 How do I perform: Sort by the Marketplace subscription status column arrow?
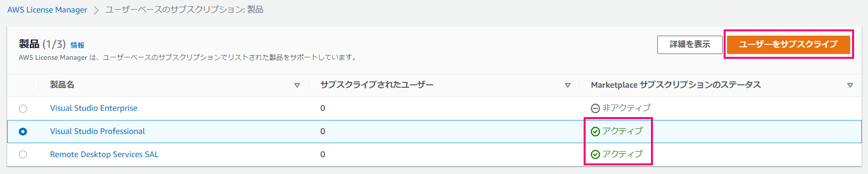(x=850, y=85)
